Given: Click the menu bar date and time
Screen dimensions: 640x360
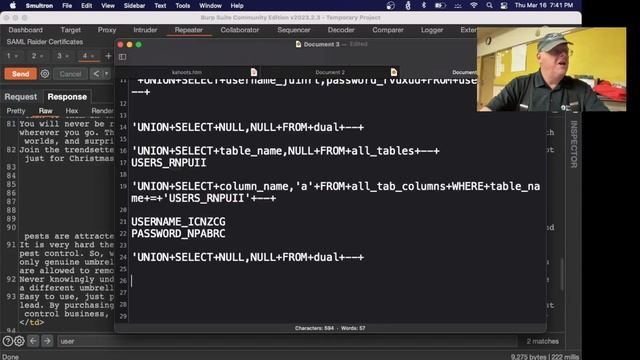Looking at the screenshot, I should [544, 5].
